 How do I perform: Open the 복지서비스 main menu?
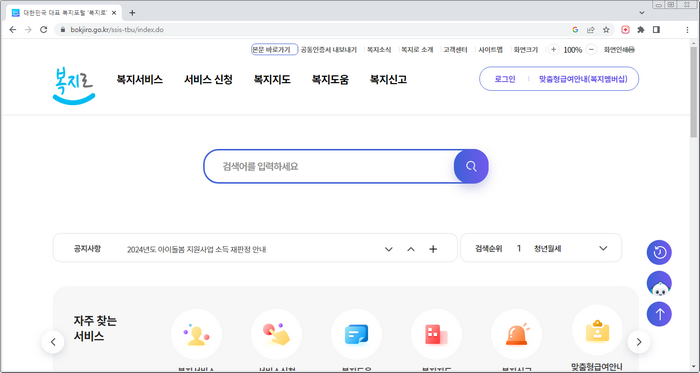(140, 80)
